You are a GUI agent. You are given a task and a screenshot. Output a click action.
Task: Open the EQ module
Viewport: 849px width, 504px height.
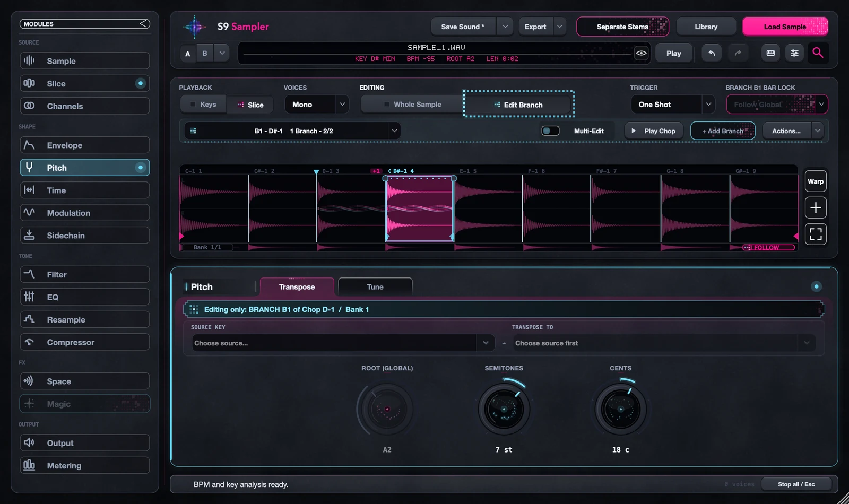tap(85, 297)
